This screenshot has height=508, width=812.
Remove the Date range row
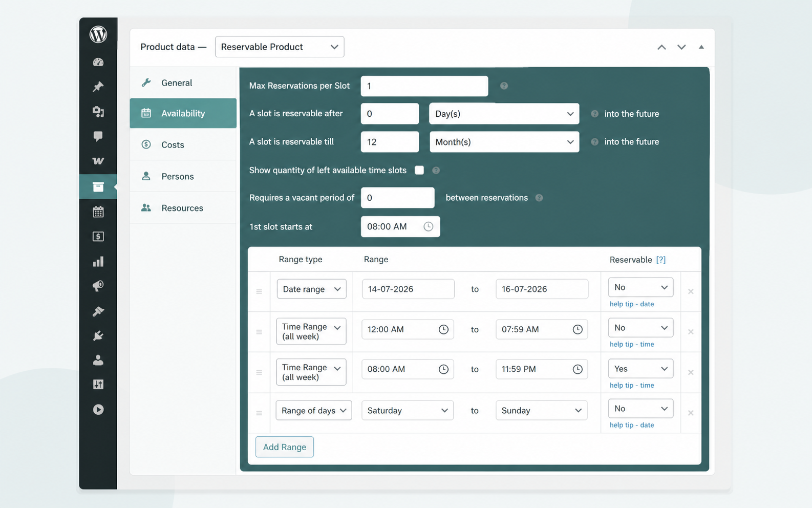tap(691, 291)
